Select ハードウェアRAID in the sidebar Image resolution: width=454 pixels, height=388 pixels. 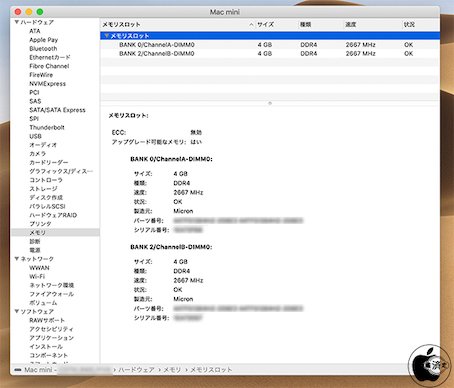(x=53, y=215)
